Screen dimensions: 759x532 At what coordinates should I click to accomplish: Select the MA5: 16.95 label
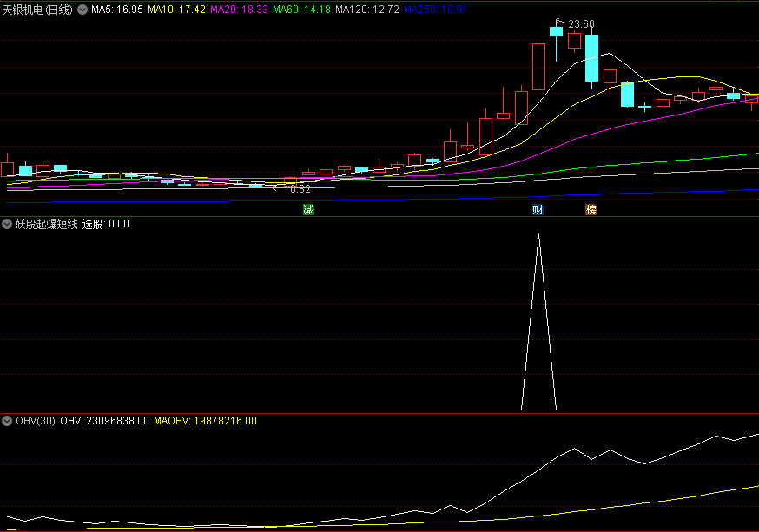click(x=117, y=10)
